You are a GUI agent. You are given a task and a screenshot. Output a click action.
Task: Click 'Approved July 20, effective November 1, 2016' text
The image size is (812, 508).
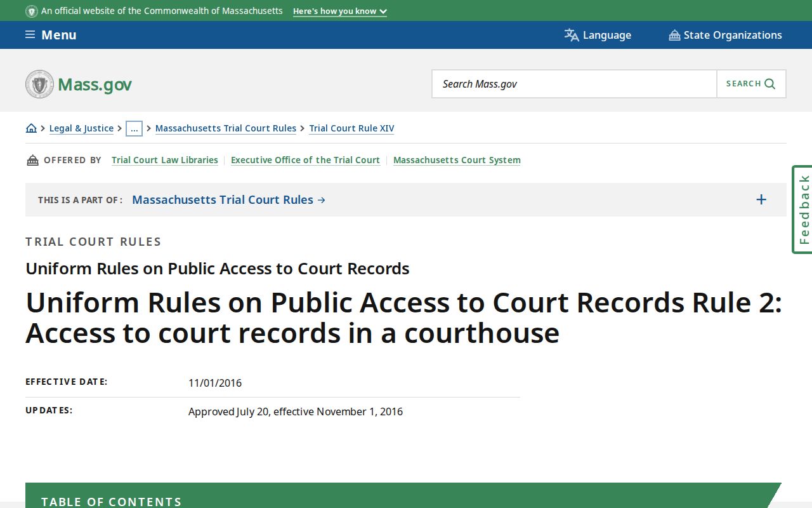[x=296, y=411]
